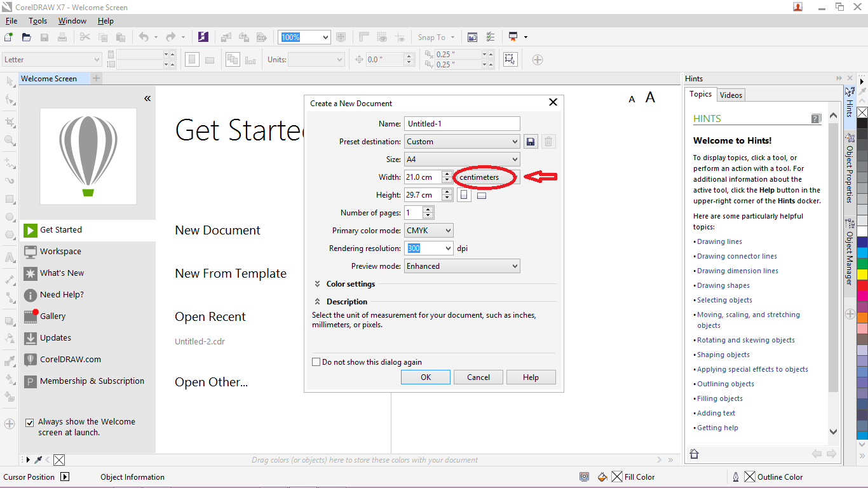Set page orientation to landscape
The width and height of the screenshot is (868, 488).
(482, 194)
